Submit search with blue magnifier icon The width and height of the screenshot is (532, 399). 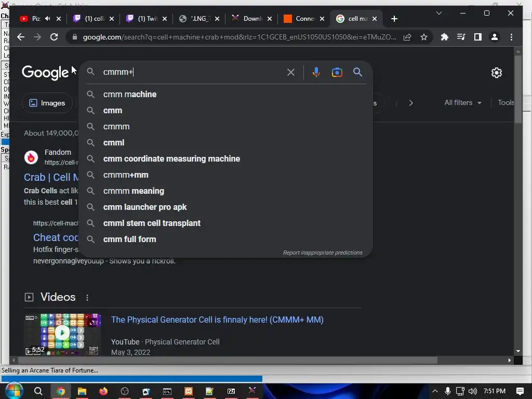(357, 72)
